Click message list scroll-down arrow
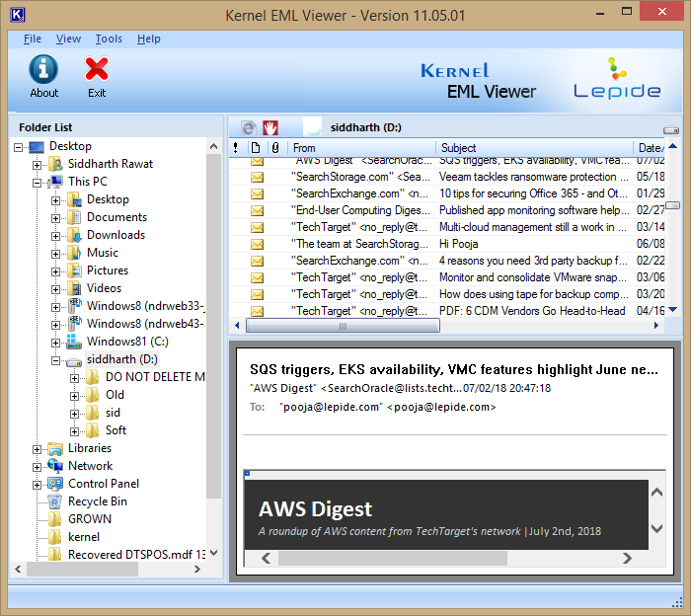 pos(672,310)
